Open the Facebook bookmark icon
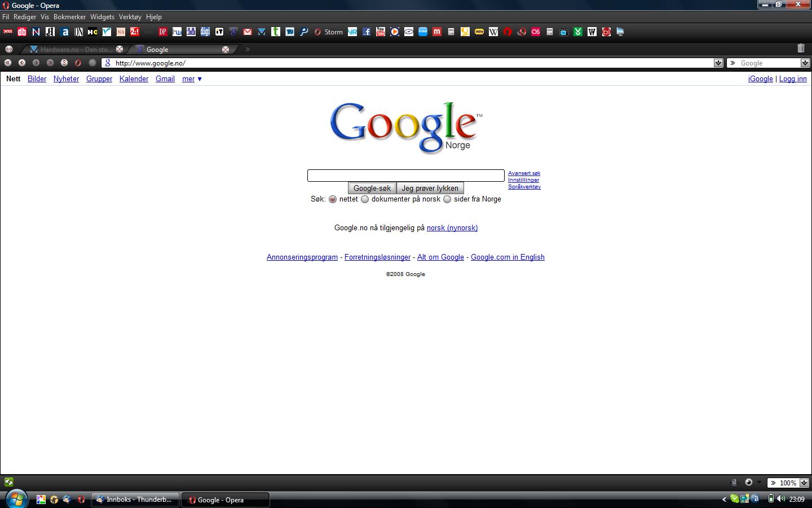Viewport: 812px width, 508px height. click(x=367, y=32)
